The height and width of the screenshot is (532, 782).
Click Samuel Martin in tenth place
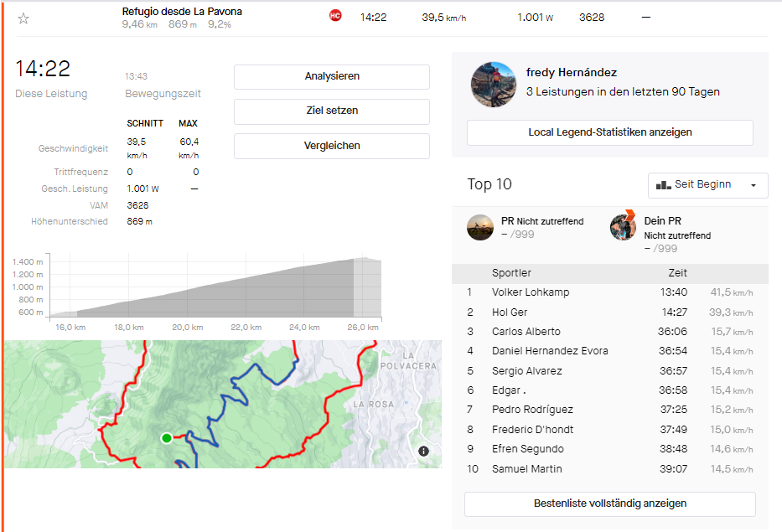tap(526, 469)
